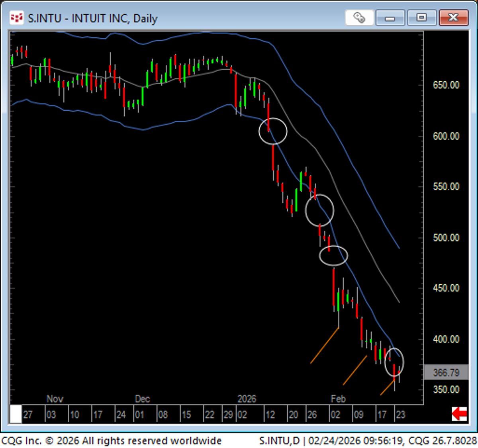Screen dimensions: 478x448
Task: Click the date cell 27 on the time axis
Action: pos(27,414)
